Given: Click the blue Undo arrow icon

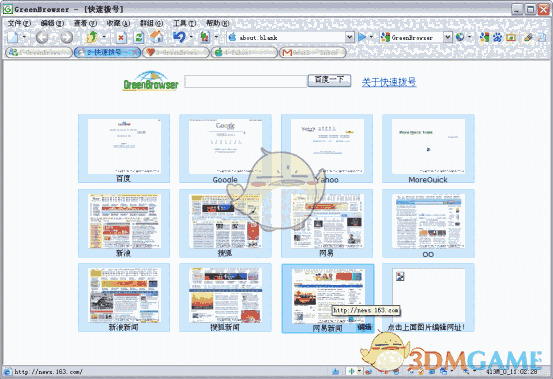Looking at the screenshot, I should tap(179, 37).
